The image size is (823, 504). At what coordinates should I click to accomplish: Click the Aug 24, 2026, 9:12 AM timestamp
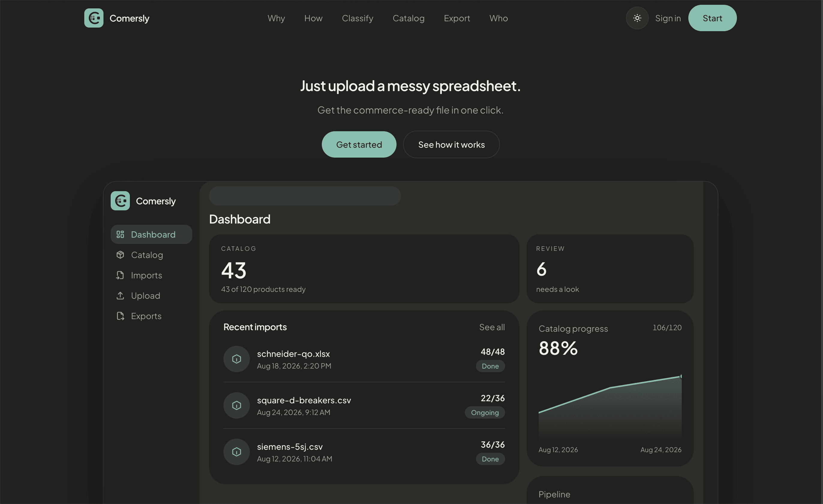click(x=293, y=412)
